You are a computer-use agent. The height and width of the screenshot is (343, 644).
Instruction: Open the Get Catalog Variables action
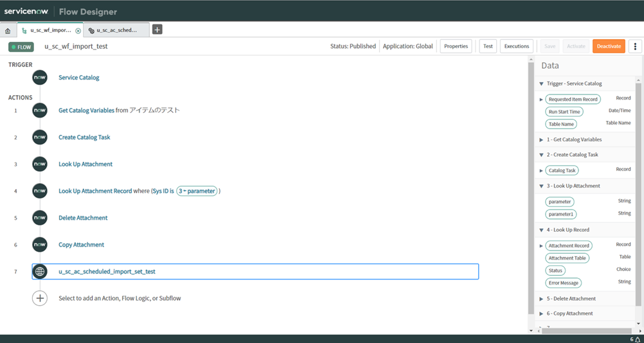(x=86, y=110)
